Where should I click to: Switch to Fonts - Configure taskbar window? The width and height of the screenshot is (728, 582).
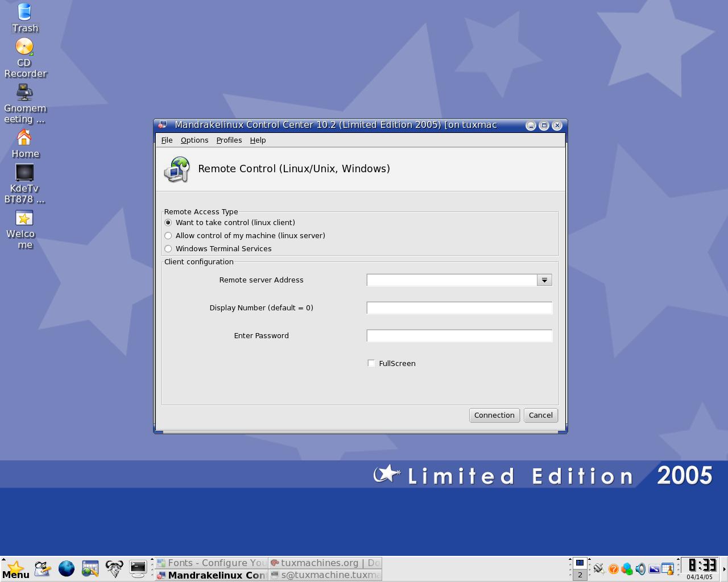(212, 563)
